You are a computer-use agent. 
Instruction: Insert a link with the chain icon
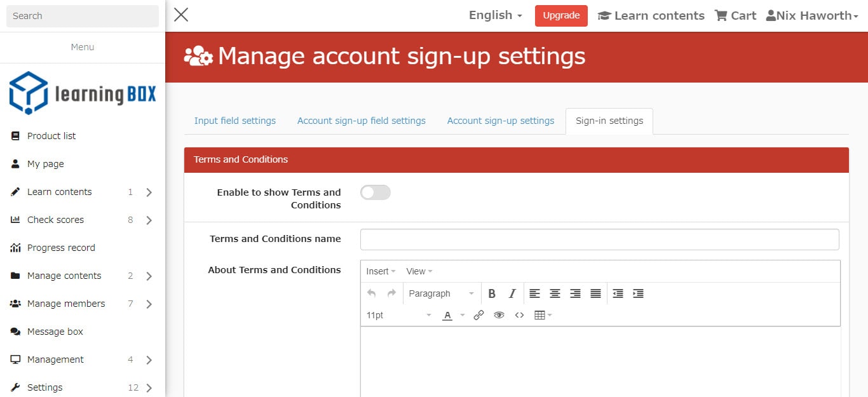tap(479, 315)
